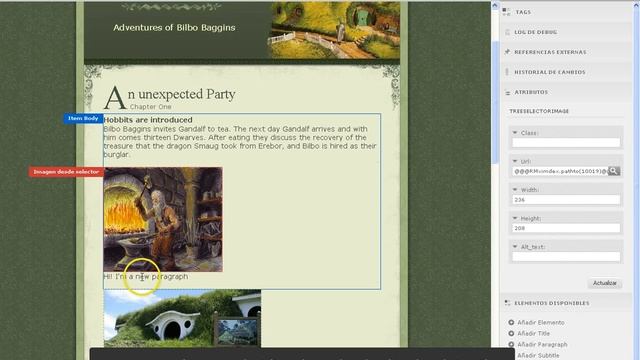640x360 pixels.
Task: Click the Añadir Paragraph link
Action: pyautogui.click(x=542, y=344)
